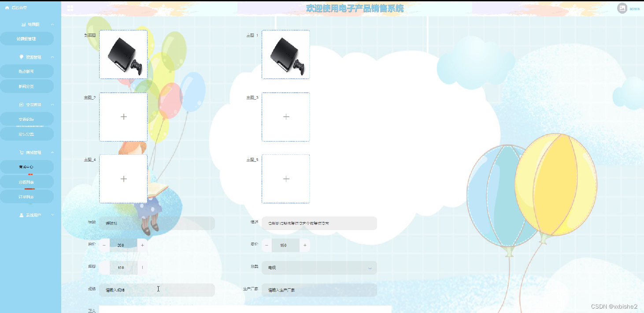Click the 封面图 game console thumbnail
644x313 pixels.
point(123,55)
